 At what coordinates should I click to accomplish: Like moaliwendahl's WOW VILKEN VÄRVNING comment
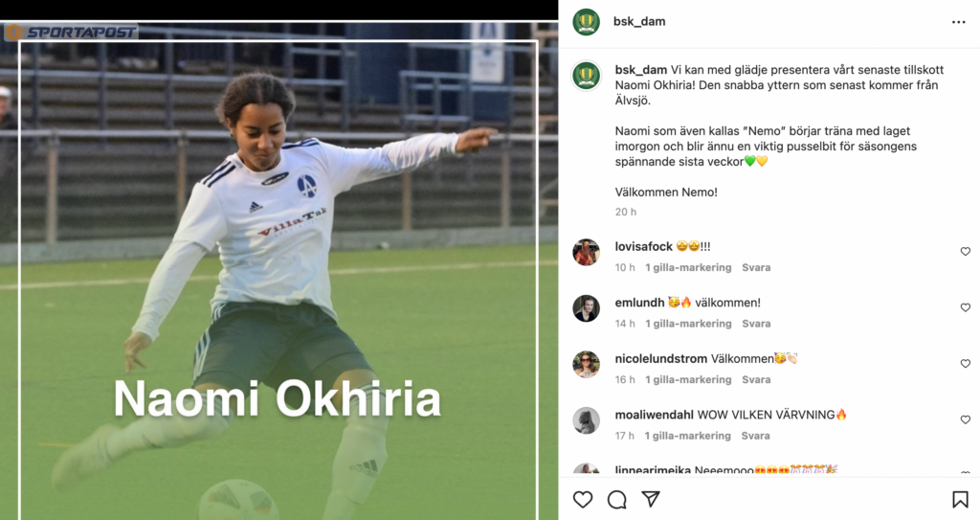tap(965, 419)
